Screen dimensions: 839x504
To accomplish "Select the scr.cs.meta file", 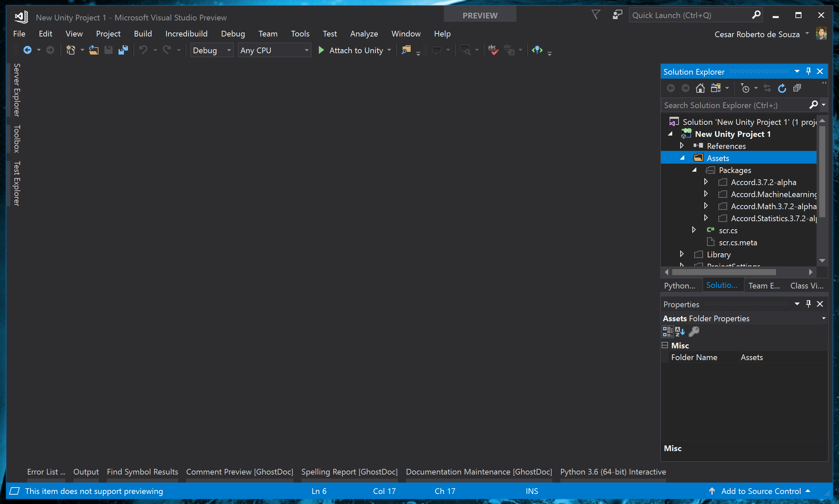I will 738,242.
